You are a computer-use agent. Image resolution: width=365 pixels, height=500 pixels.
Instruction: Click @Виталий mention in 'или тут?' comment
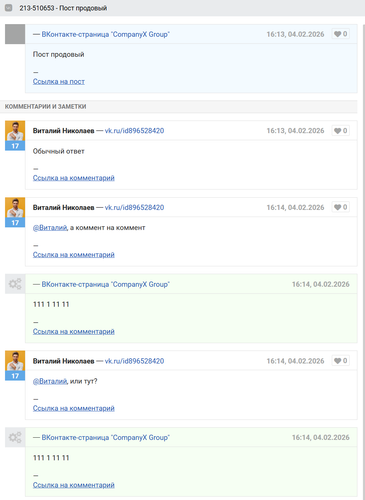[50, 381]
